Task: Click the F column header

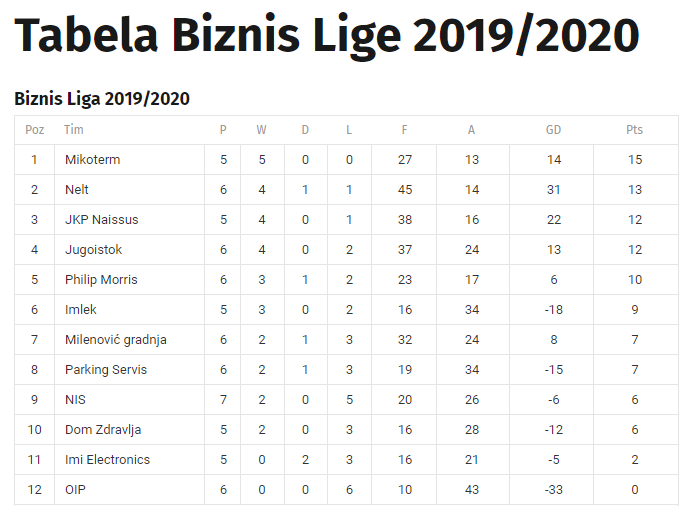Action: [x=405, y=130]
